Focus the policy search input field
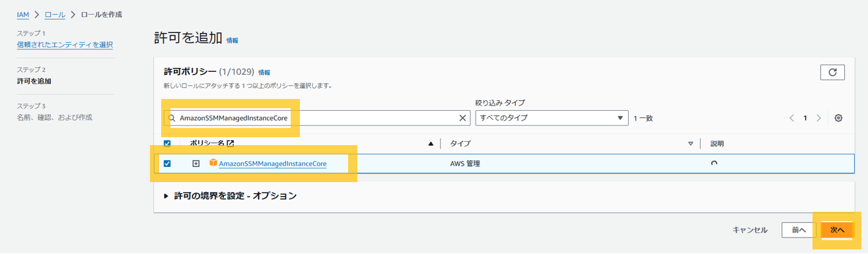The image size is (868, 254). [317, 118]
